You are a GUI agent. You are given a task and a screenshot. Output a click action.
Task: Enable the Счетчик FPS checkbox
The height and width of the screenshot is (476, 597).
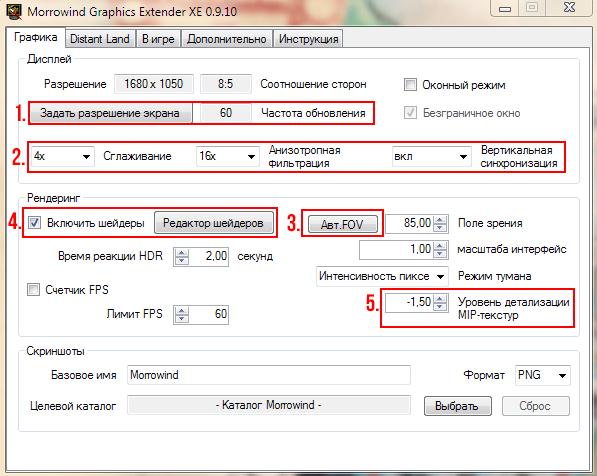pos(33,289)
